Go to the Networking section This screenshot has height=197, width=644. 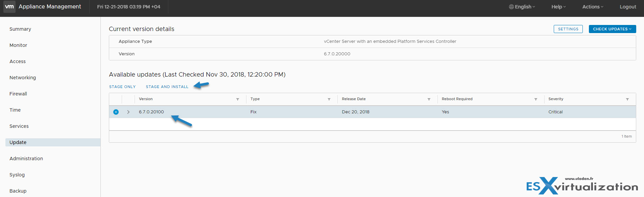23,78
